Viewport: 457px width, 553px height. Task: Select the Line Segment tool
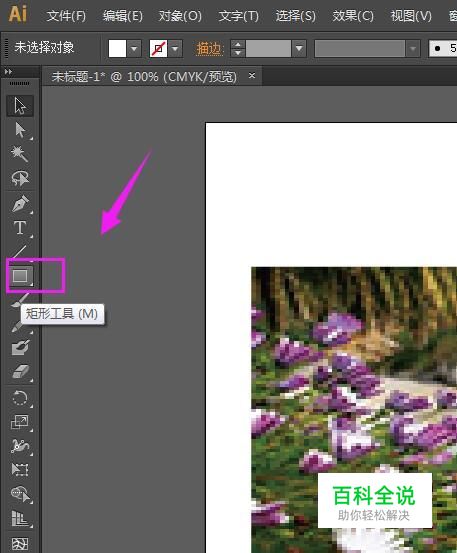(20, 252)
